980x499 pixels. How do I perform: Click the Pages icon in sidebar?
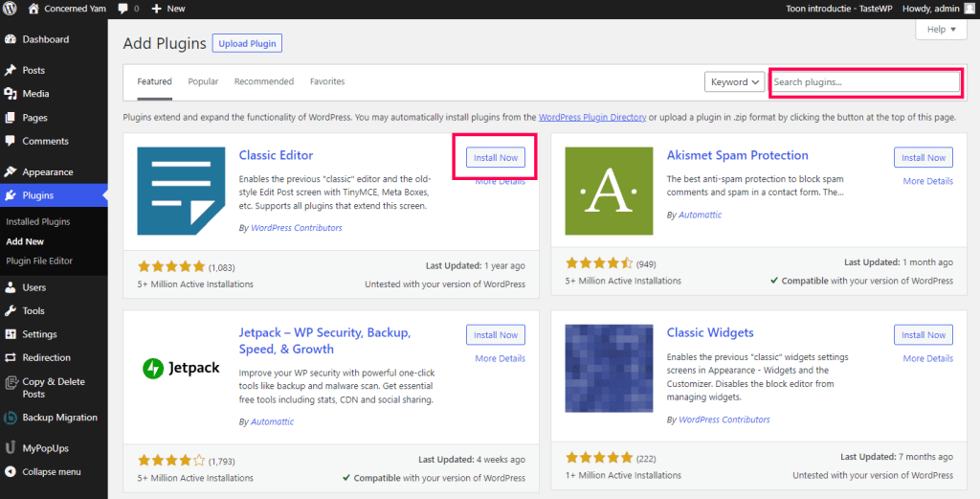click(10, 118)
